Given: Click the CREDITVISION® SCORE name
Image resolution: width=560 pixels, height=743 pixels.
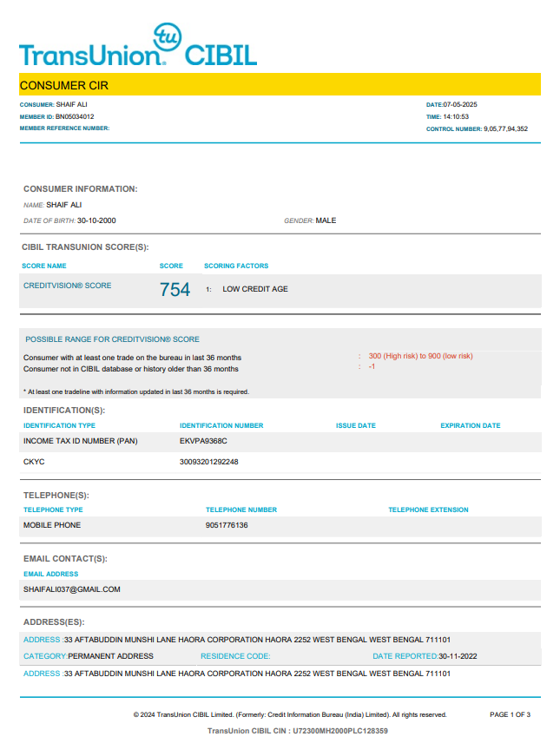Looking at the screenshot, I should point(68,286).
